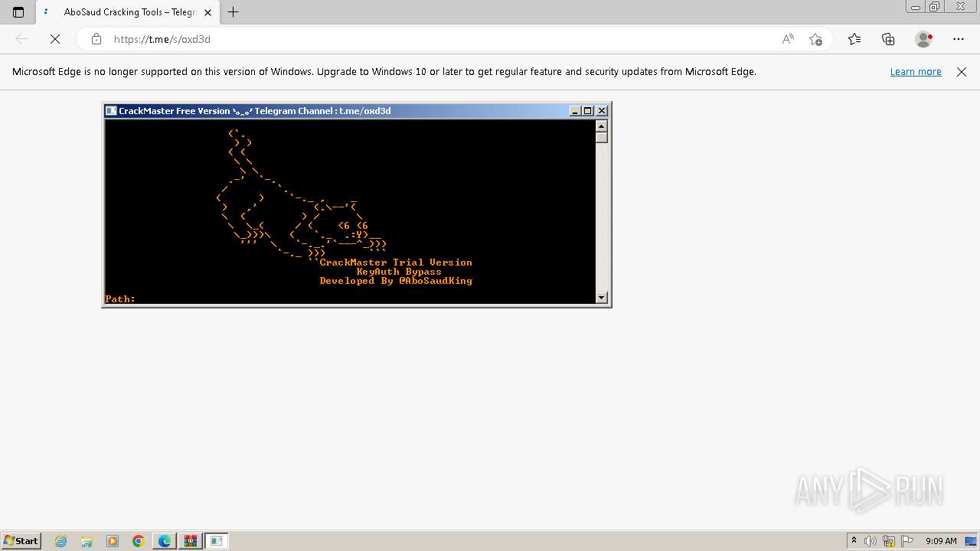980x551 pixels.
Task: Dismiss the unsupported Windows notification bar
Action: pyautogui.click(x=962, y=72)
